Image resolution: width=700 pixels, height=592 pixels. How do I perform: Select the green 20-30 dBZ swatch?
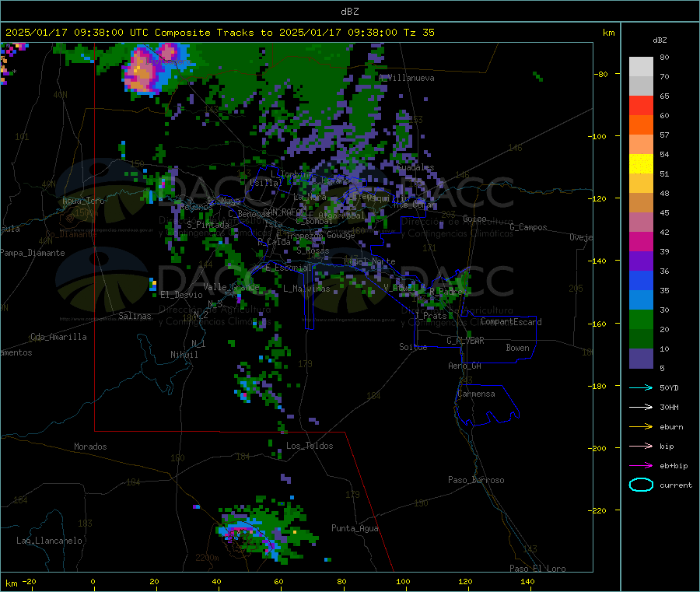(x=641, y=319)
